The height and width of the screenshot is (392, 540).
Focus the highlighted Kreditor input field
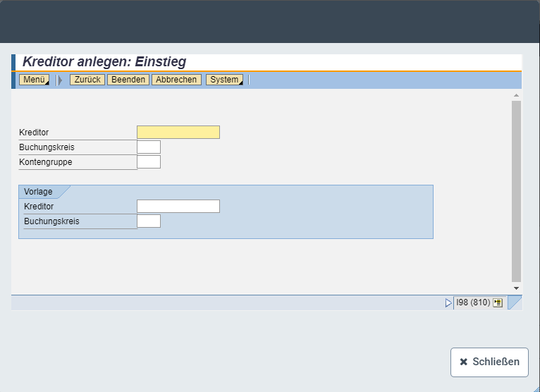coord(178,133)
